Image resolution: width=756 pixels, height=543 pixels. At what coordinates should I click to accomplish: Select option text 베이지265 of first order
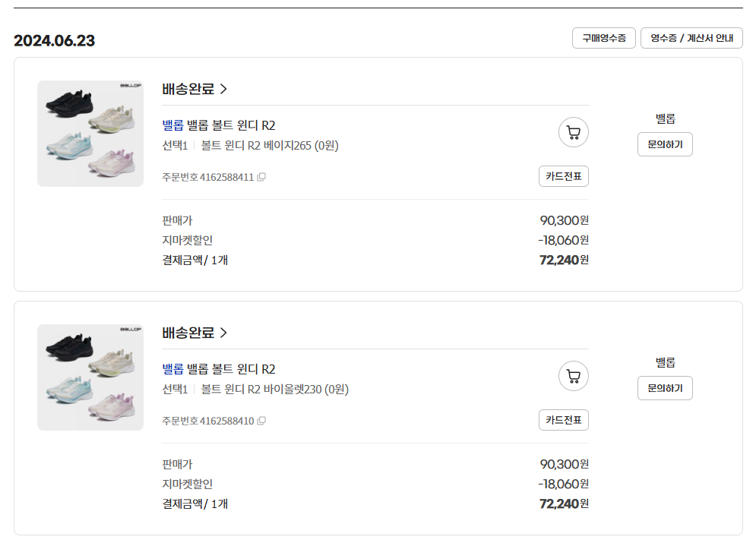coord(287,146)
